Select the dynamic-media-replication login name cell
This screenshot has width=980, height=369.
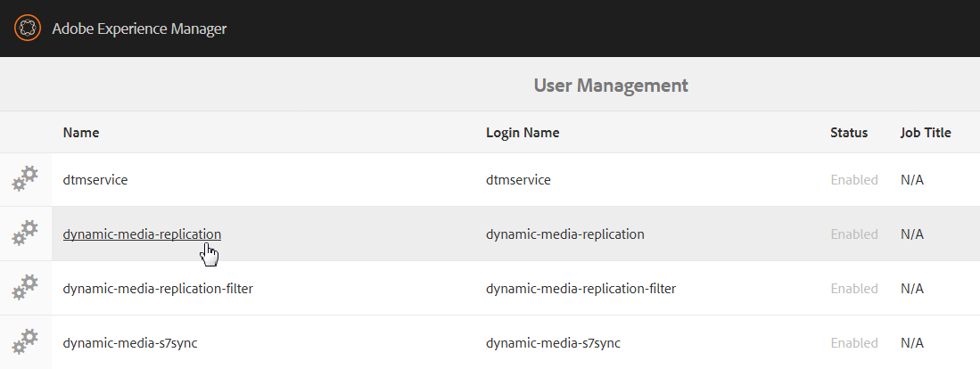point(564,234)
